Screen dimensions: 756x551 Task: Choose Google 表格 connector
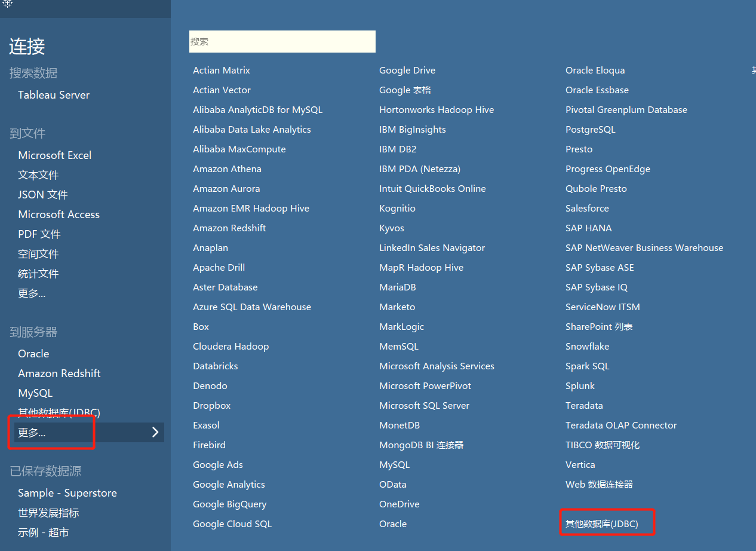(405, 90)
